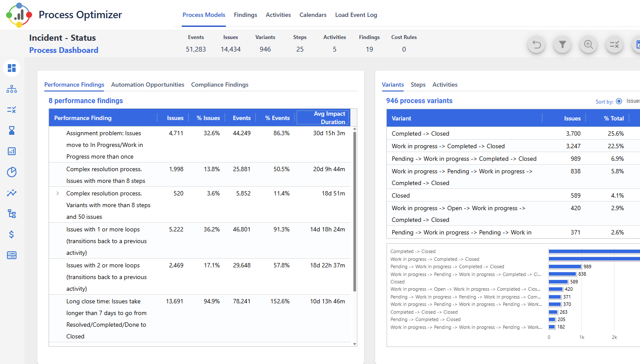The image size is (640, 364).
Task: Select the Issues sort radio button
Action: tap(619, 101)
